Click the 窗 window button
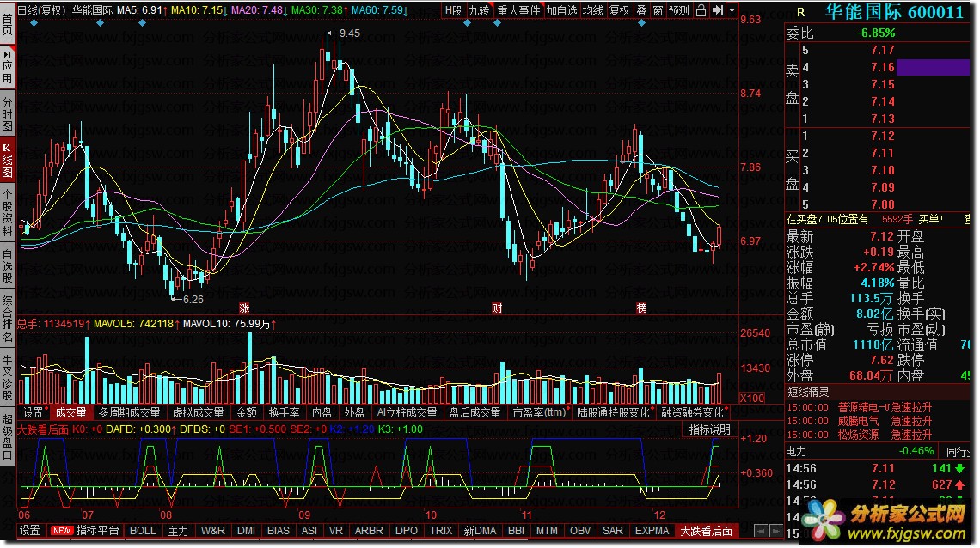The height and width of the screenshot is (548, 980). pyautogui.click(x=658, y=10)
